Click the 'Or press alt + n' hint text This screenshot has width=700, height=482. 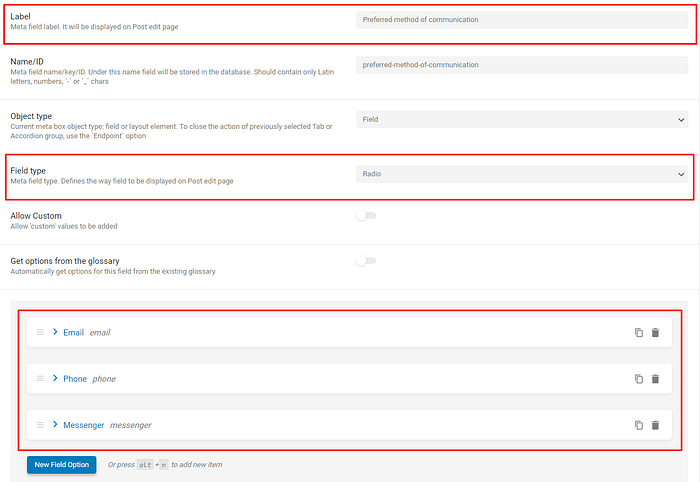(165, 465)
